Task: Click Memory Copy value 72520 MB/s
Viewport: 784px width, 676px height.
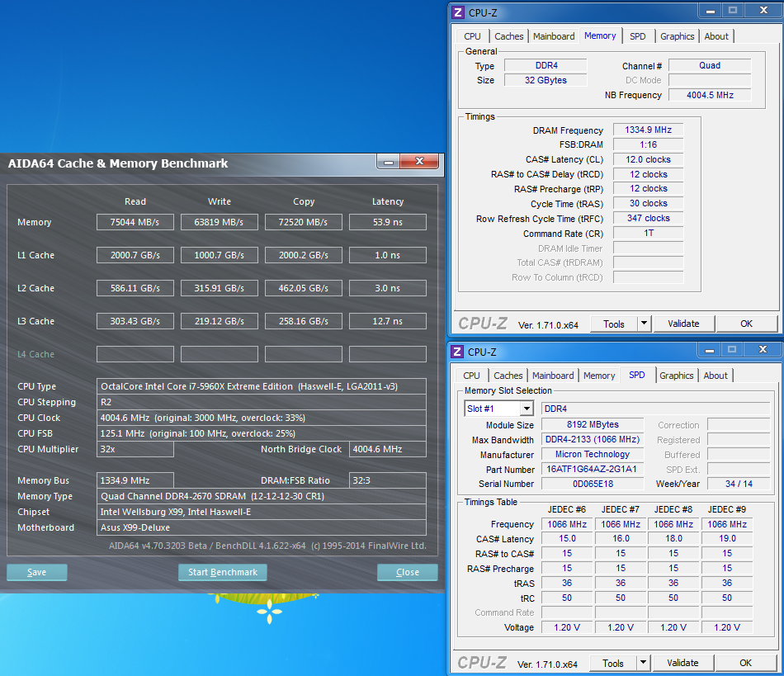Action: [x=304, y=222]
